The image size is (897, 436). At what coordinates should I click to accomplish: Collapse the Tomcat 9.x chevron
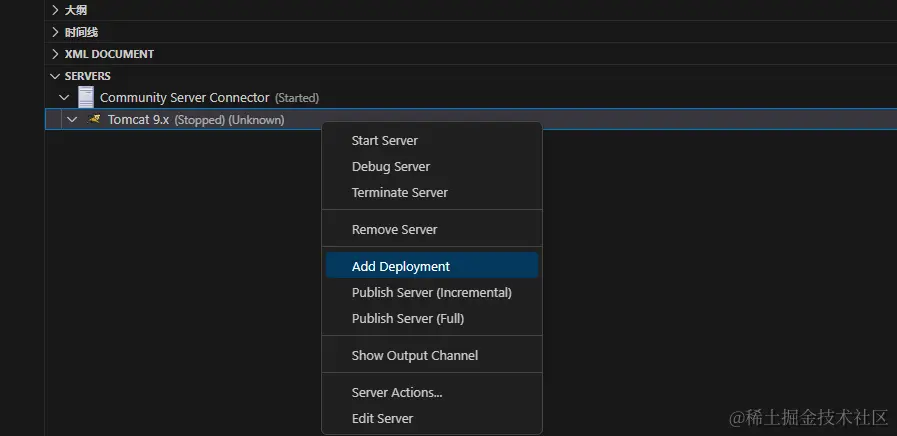point(72,120)
